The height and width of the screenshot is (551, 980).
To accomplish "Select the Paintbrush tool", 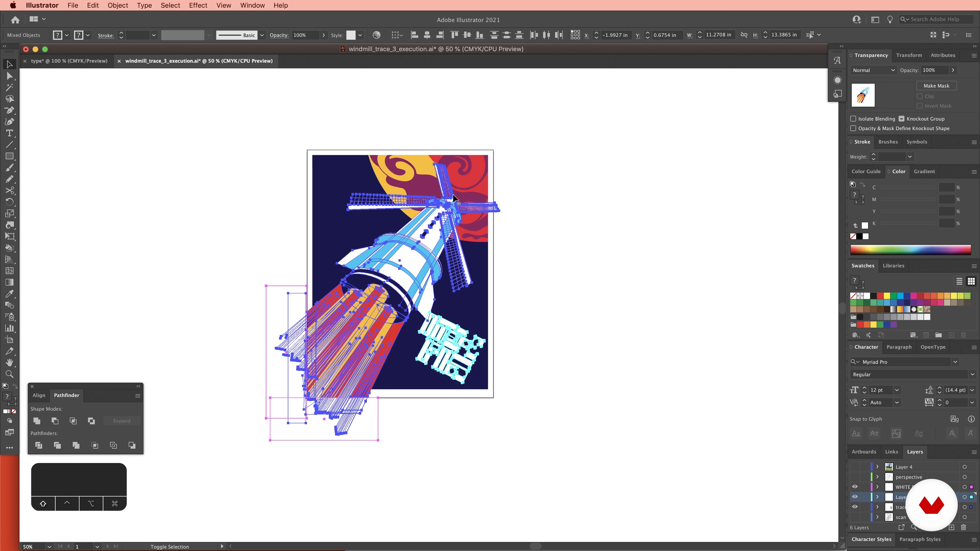I will (9, 167).
